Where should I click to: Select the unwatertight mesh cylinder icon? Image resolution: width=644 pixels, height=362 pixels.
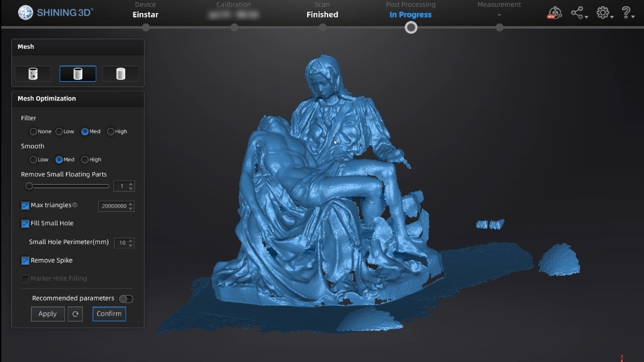(x=33, y=74)
